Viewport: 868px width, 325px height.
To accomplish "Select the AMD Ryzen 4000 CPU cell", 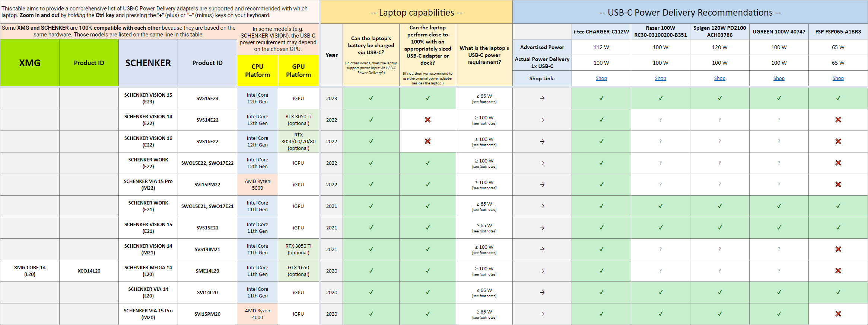I will click(257, 314).
